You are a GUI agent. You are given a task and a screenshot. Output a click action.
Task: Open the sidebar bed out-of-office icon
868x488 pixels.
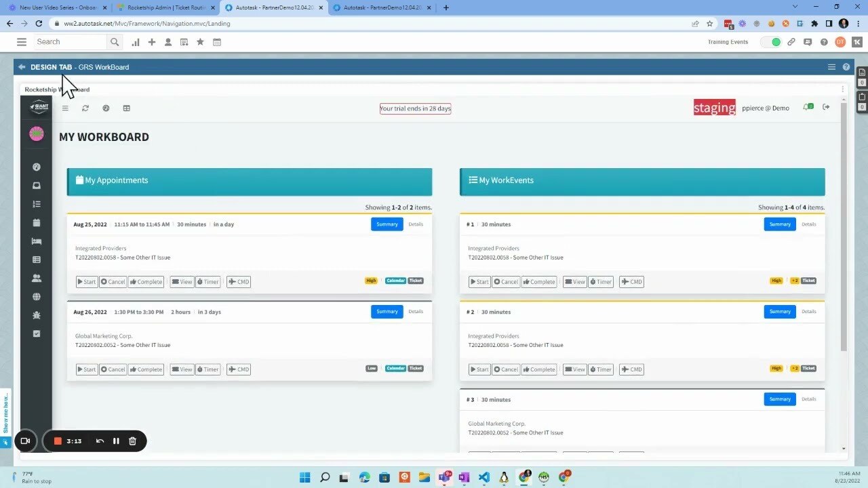[37, 241]
